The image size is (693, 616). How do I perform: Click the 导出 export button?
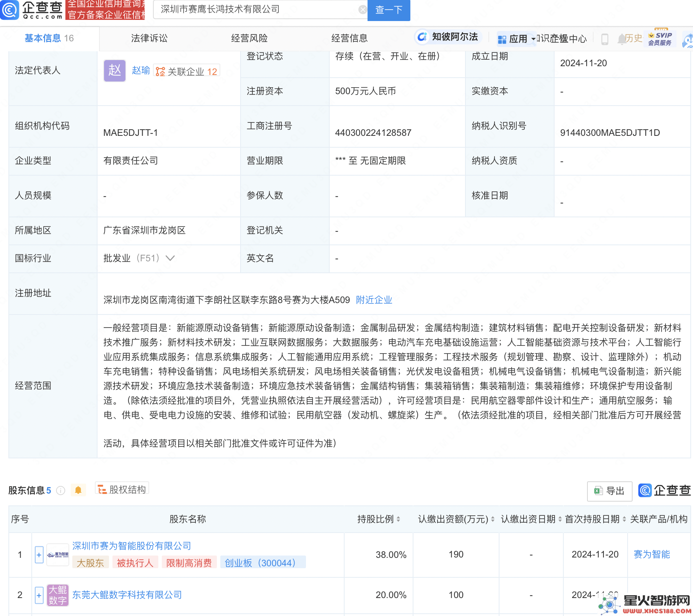tap(610, 491)
